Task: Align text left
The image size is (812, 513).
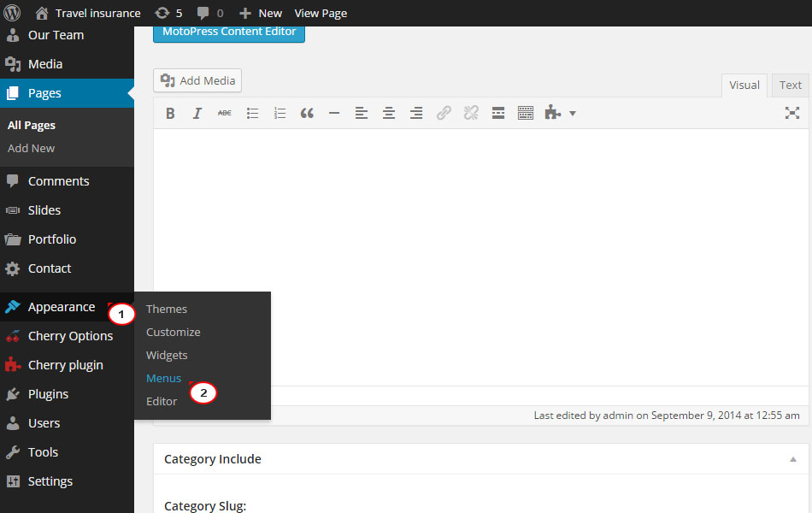Action: pyautogui.click(x=362, y=113)
